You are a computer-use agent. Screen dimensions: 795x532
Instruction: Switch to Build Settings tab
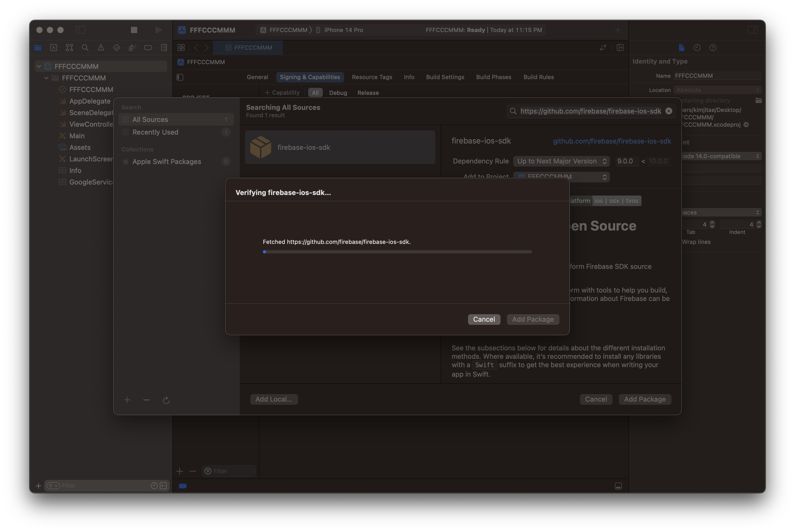pyautogui.click(x=445, y=77)
